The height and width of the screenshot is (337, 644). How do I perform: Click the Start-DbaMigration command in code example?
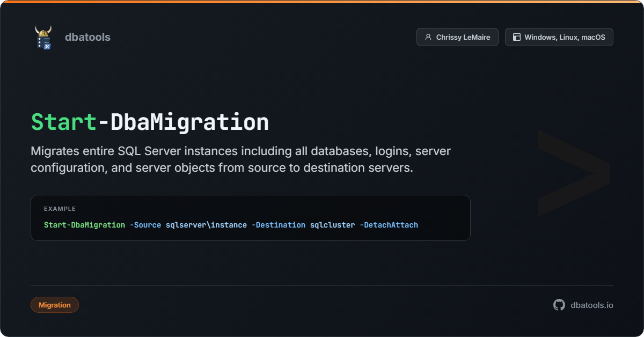point(84,225)
